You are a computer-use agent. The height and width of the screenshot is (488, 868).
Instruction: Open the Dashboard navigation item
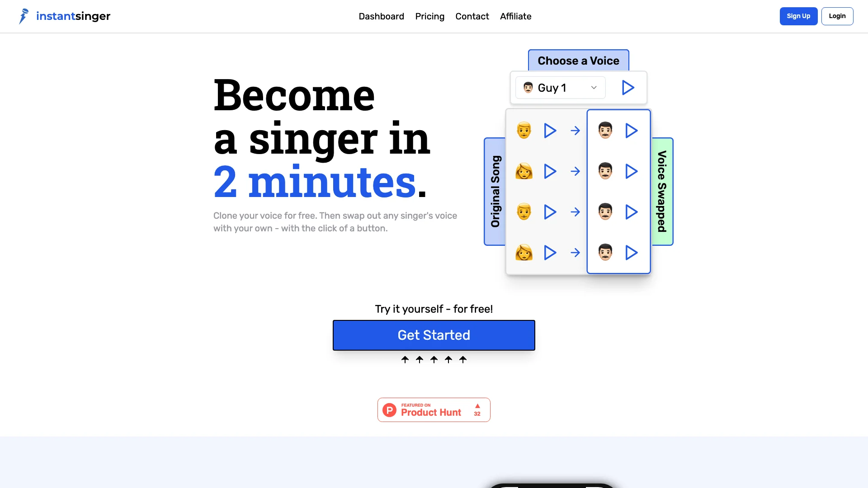(x=381, y=16)
